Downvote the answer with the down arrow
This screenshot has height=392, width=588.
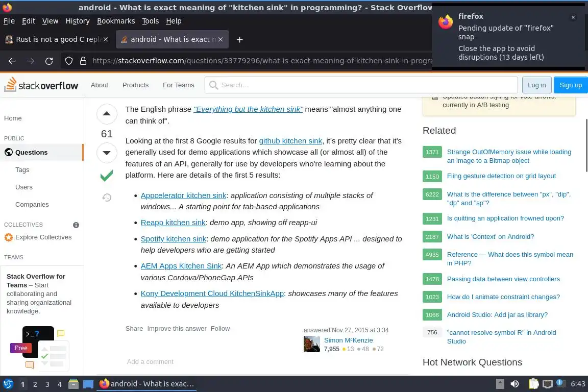107,153
